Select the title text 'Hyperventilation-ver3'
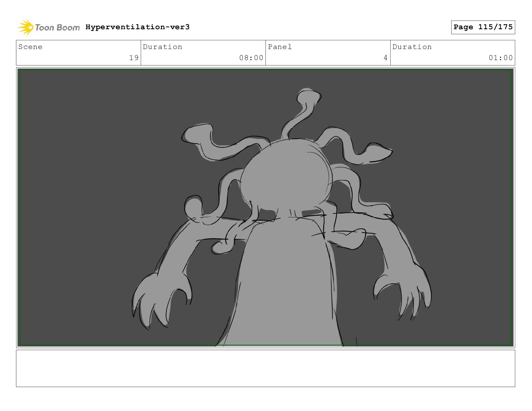Viewport: 532px width, 411px height. pyautogui.click(x=137, y=27)
